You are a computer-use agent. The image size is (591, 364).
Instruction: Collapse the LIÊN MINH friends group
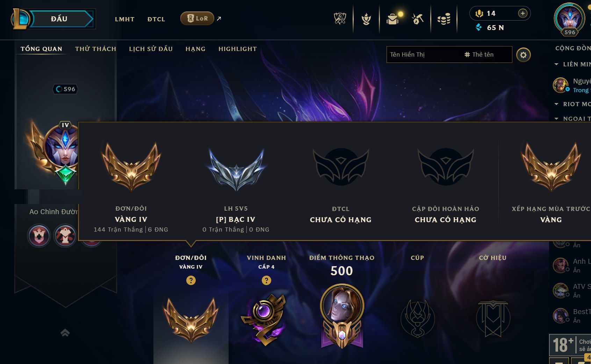point(556,64)
